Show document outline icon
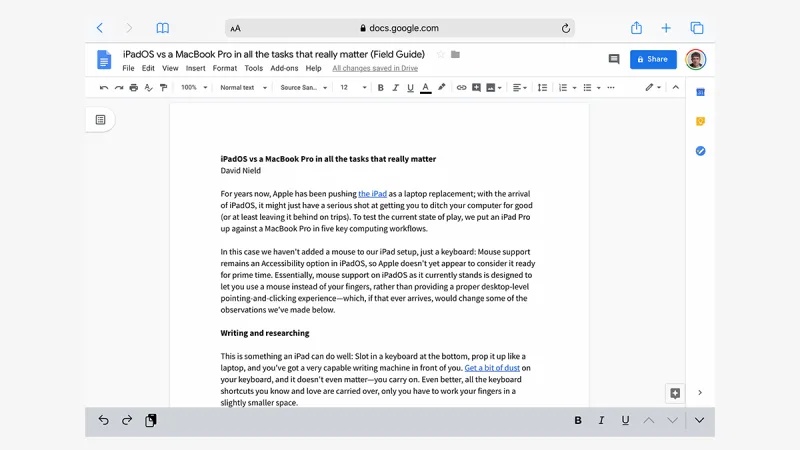Screen dimensions: 800x450 point(101,120)
